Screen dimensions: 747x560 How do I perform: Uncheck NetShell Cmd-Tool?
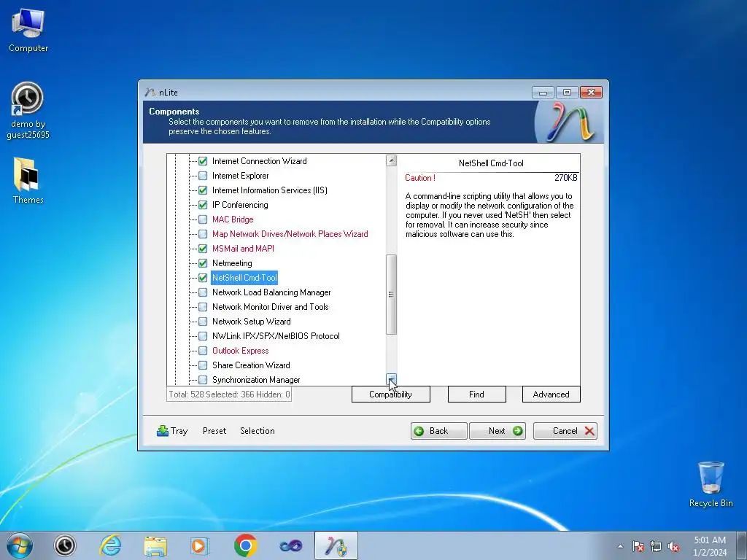[203, 278]
